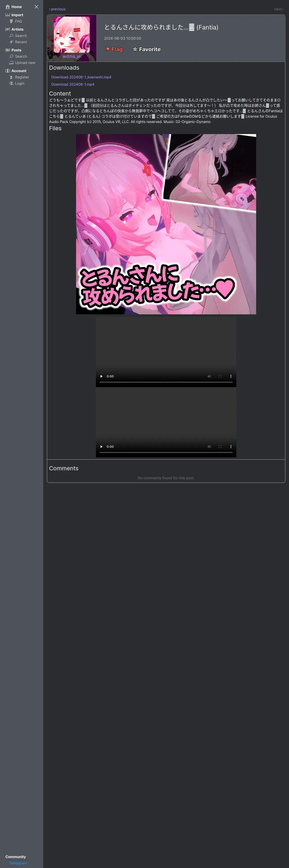Image resolution: width=289 pixels, height=868 pixels.
Task: Click the Upload new icon
Action: click(x=11, y=63)
